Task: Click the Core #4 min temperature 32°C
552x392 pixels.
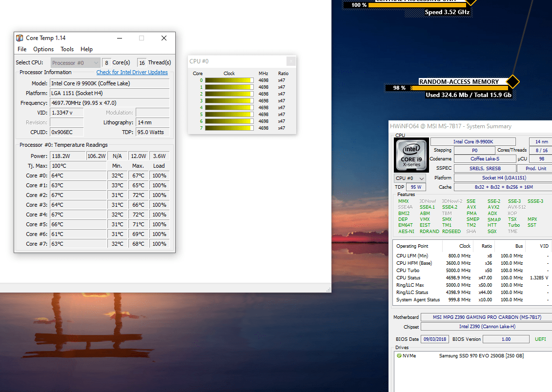Action: tap(117, 215)
